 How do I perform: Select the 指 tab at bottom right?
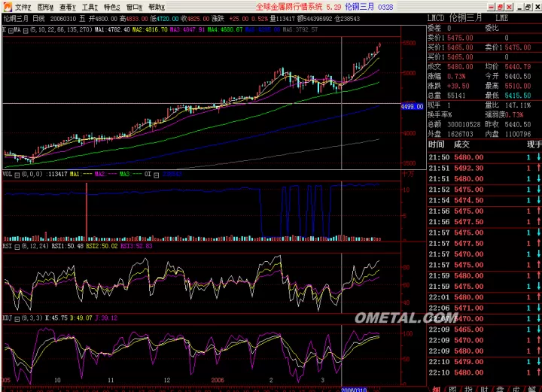click(x=469, y=389)
